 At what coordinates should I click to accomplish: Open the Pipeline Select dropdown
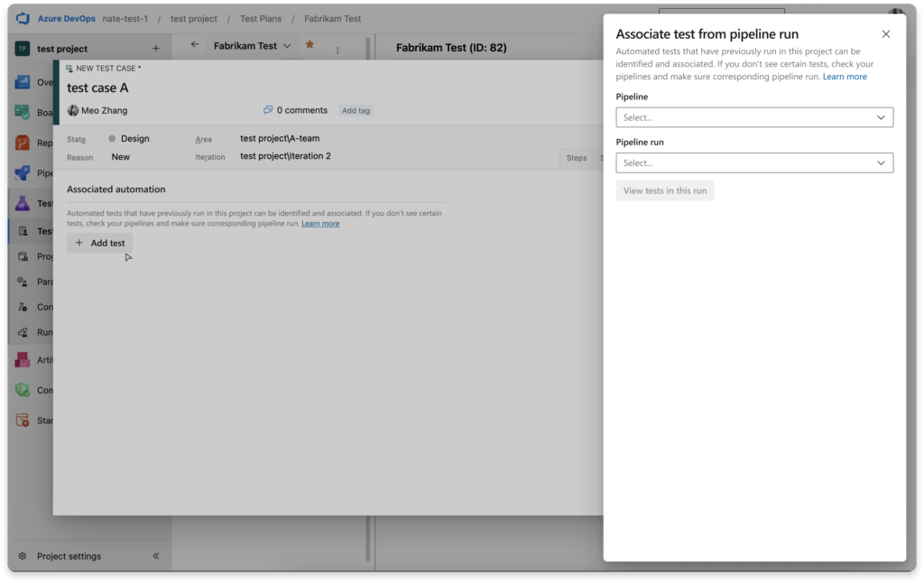tap(754, 117)
